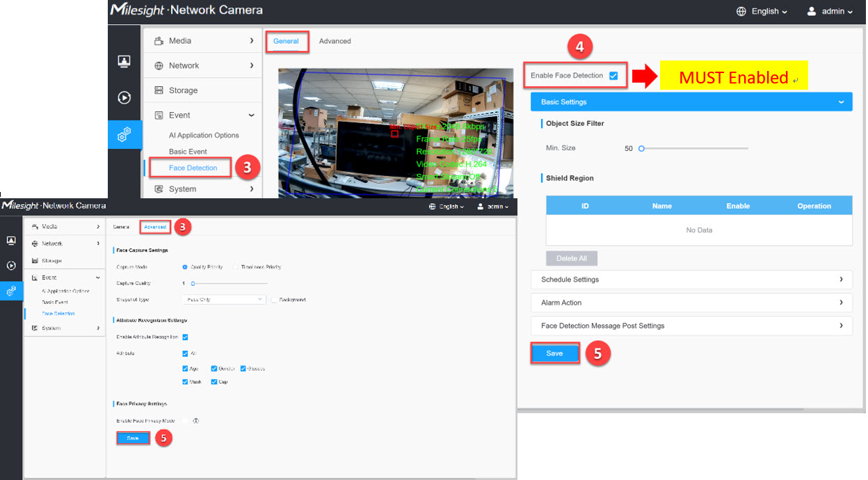
Task: Collapse the Basic Settings section
Action: tap(841, 102)
